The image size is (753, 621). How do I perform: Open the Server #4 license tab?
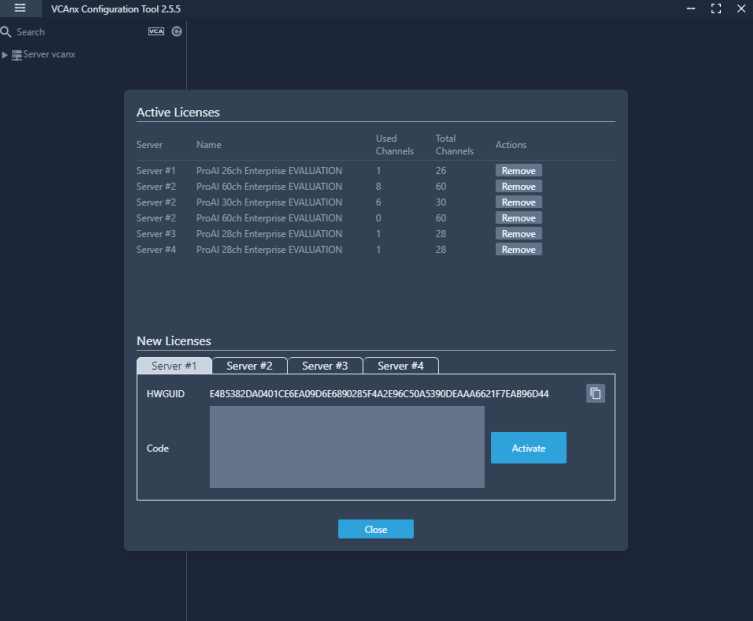[x=400, y=365]
